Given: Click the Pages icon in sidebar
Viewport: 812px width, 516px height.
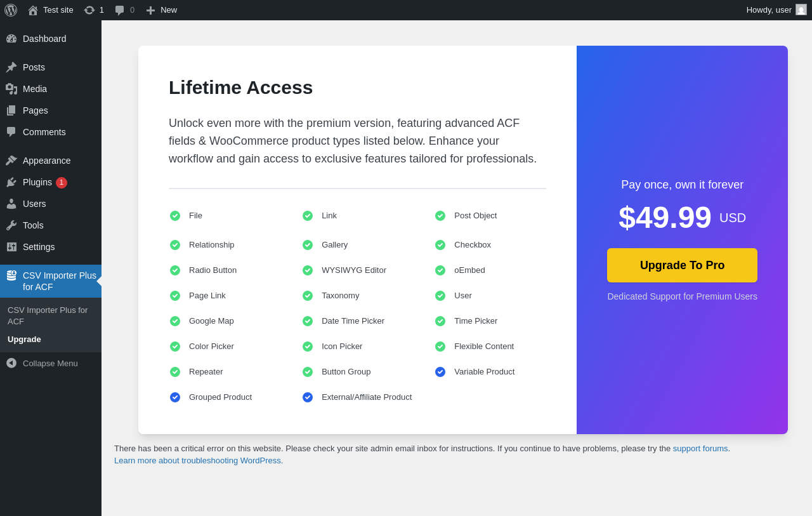Looking at the screenshot, I should (x=11, y=110).
